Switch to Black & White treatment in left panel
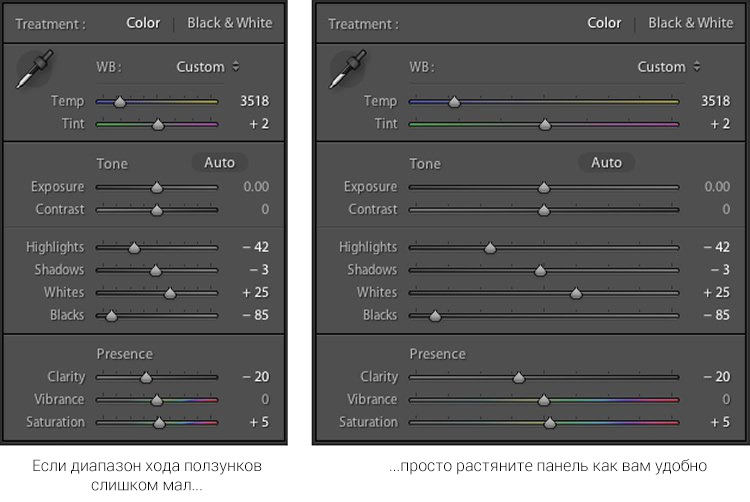The height and width of the screenshot is (502, 750). coord(229,23)
